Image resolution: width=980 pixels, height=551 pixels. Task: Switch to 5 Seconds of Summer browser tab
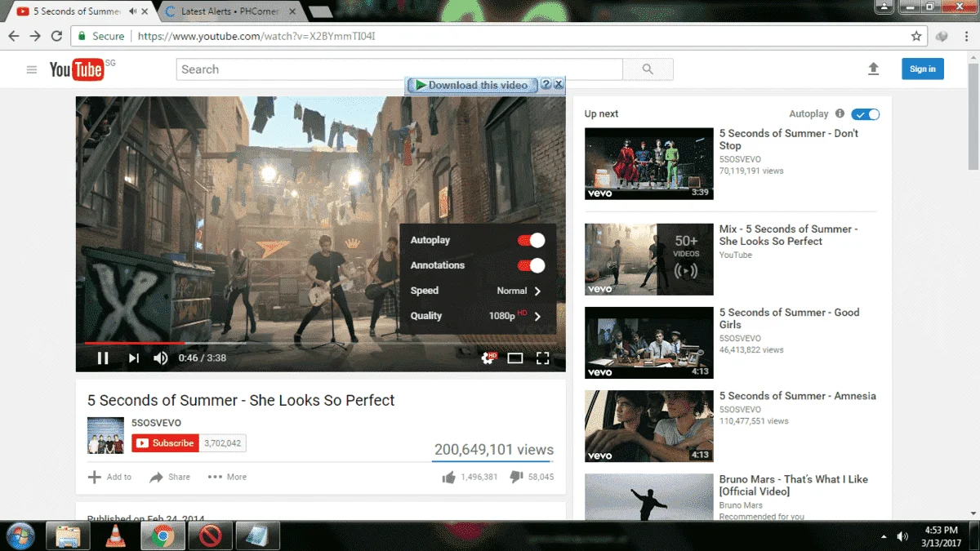77,11
